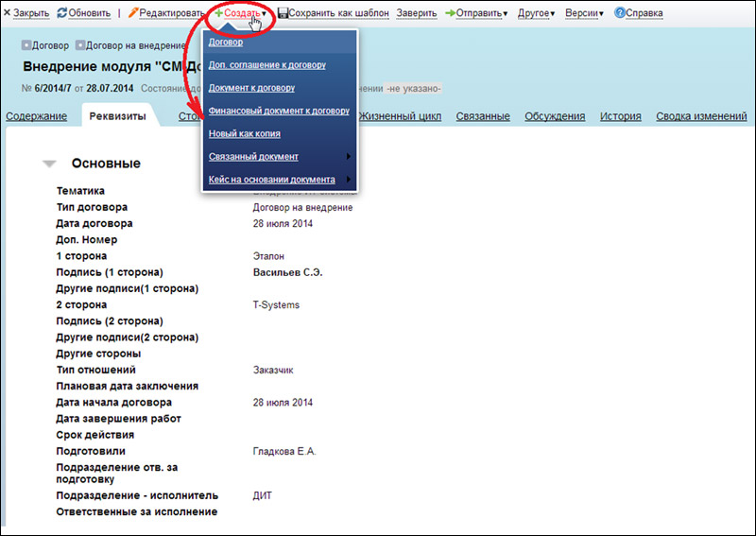756x536 pixels.
Task: Click the Плановая дата заключения label
Action: point(128,387)
